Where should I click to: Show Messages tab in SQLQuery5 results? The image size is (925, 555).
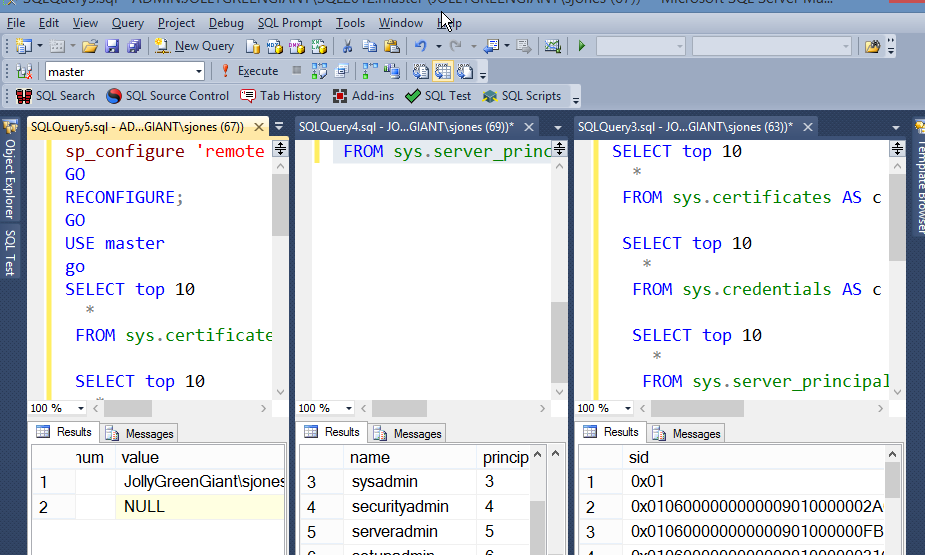point(140,433)
